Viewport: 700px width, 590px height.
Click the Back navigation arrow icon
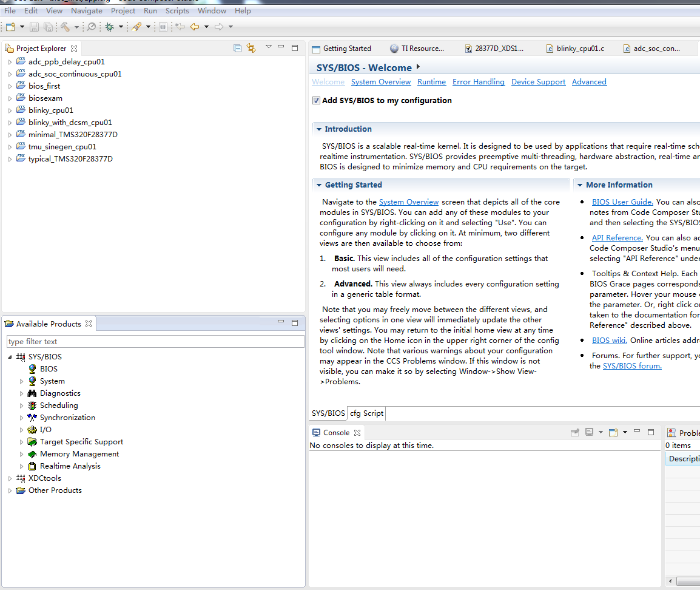pos(195,27)
